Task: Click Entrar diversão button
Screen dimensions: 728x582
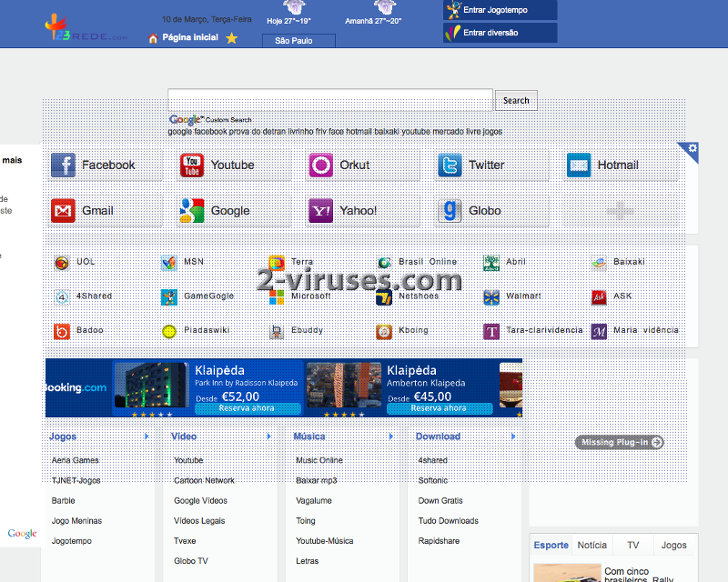Action: (500, 33)
